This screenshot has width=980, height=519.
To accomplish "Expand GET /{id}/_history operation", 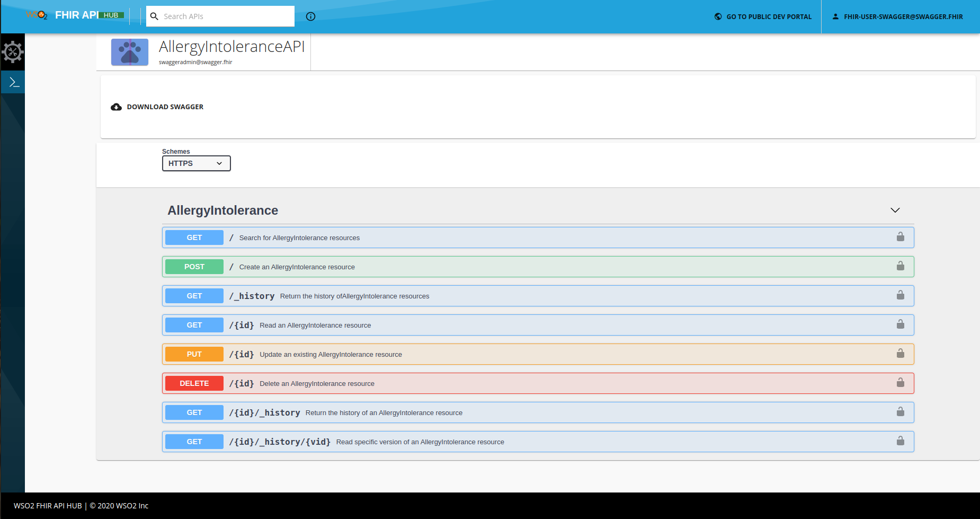I will [x=538, y=412].
